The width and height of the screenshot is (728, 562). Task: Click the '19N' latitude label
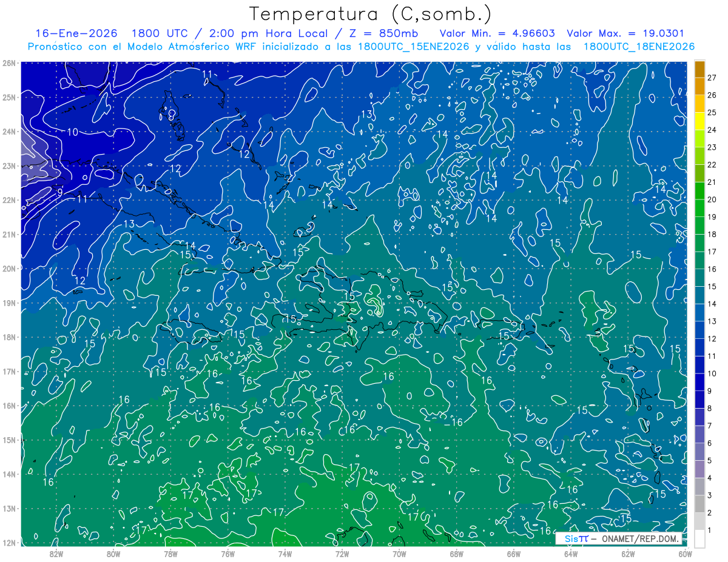[x=8, y=303]
